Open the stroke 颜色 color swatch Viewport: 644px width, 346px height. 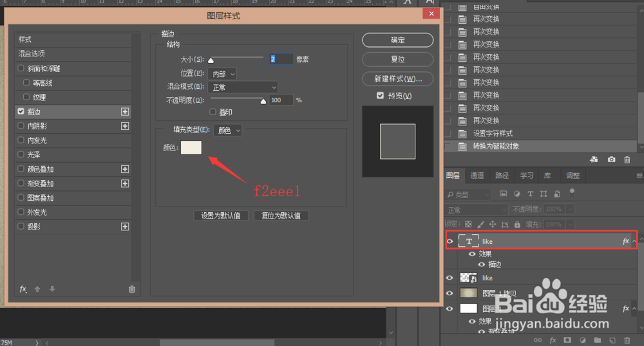click(191, 147)
